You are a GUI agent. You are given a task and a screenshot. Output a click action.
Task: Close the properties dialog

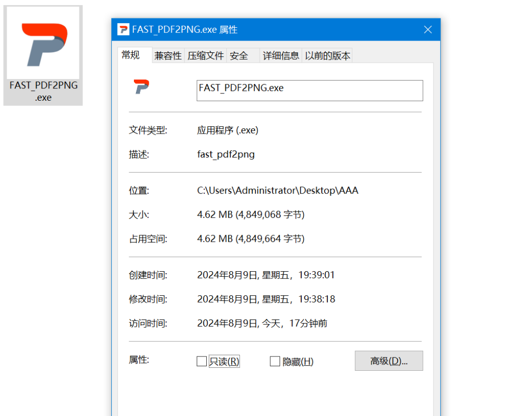[427, 29]
